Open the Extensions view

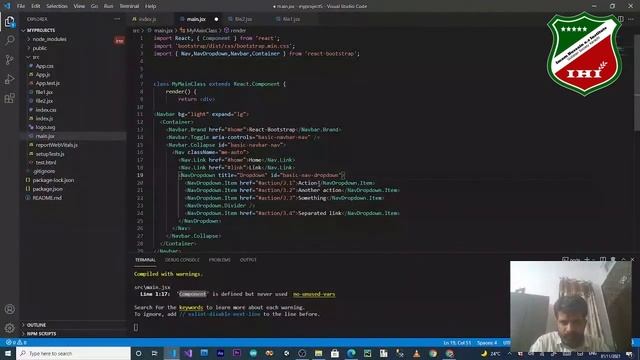click(x=9, y=98)
